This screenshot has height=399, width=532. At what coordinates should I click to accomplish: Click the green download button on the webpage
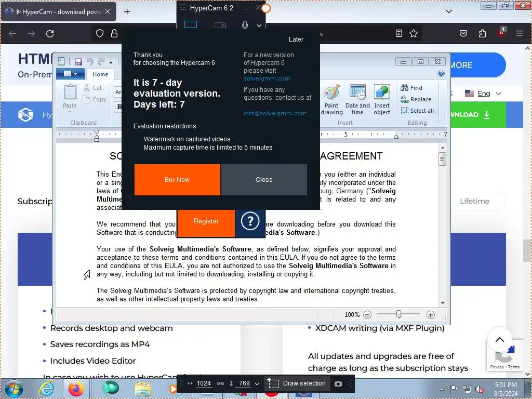(478, 114)
